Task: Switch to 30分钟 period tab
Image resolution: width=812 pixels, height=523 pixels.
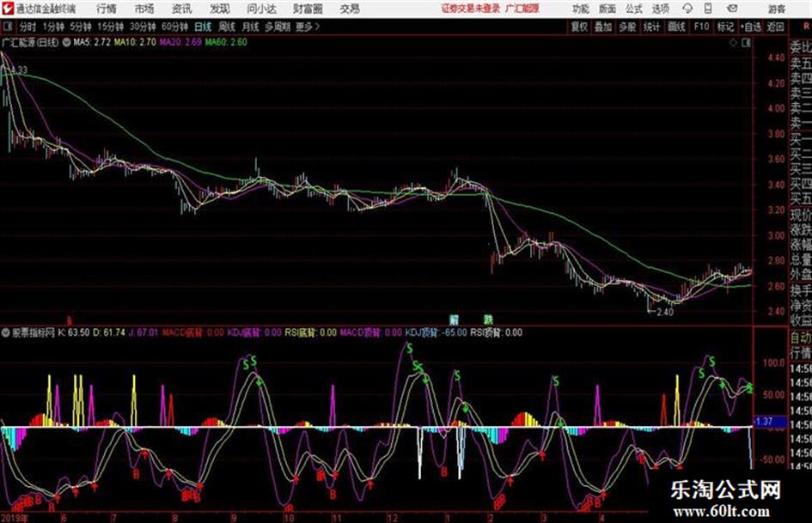Action: point(143,27)
